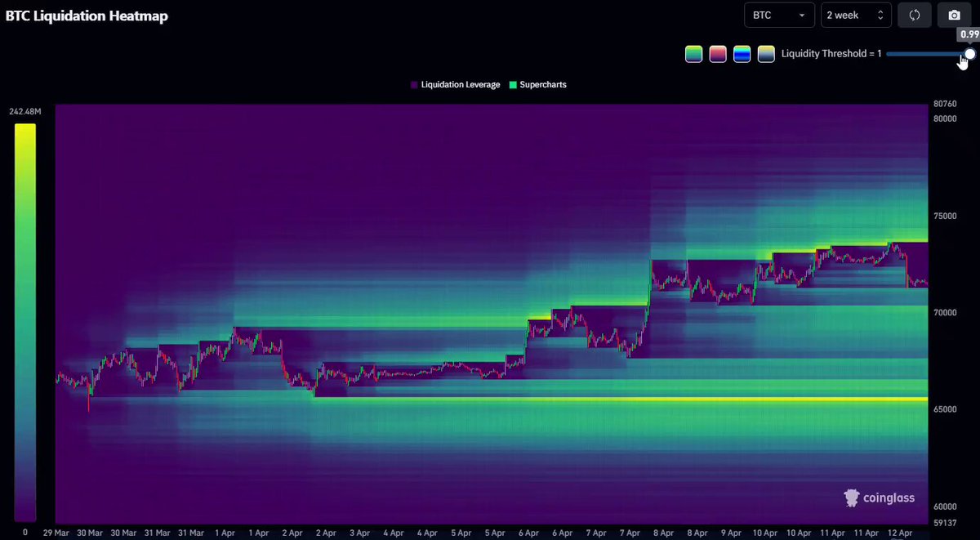Open the BTC coin dropdown

coord(779,15)
